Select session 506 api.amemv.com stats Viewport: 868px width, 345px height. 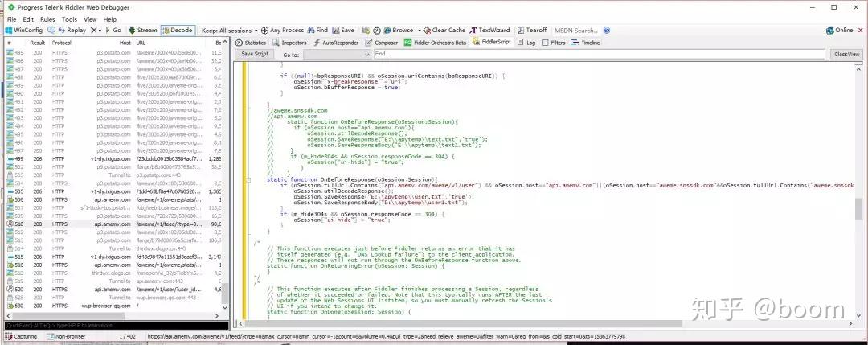113,199
